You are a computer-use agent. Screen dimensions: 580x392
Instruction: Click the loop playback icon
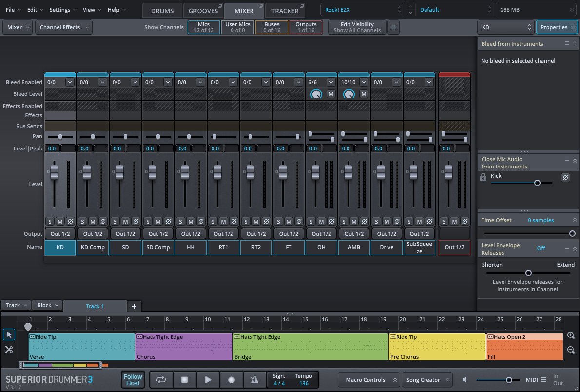[161, 380]
